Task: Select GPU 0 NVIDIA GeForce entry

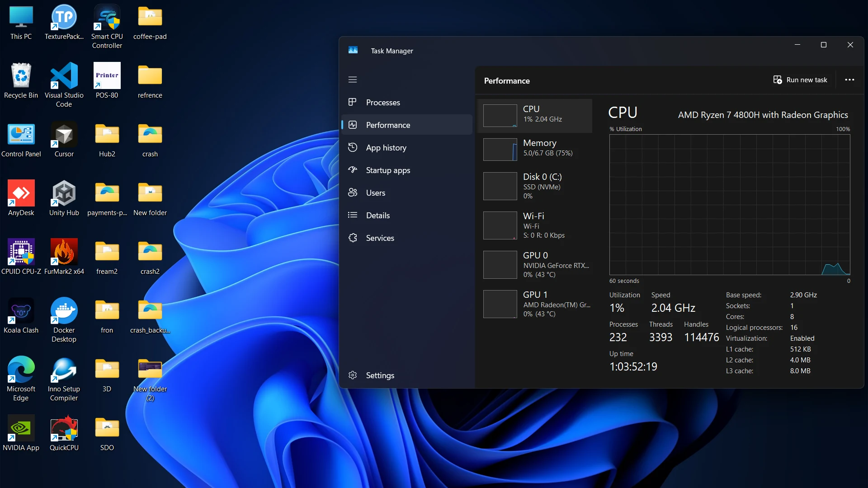Action: click(x=535, y=265)
